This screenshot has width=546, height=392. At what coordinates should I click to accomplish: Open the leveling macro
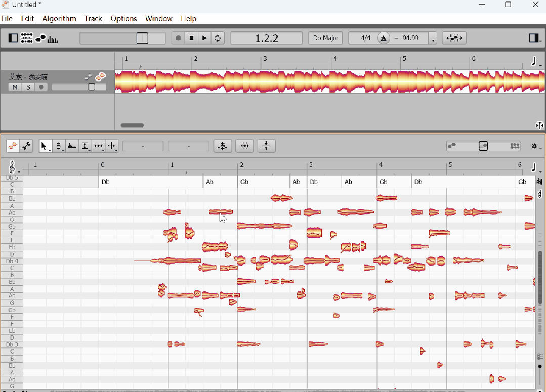(x=266, y=146)
